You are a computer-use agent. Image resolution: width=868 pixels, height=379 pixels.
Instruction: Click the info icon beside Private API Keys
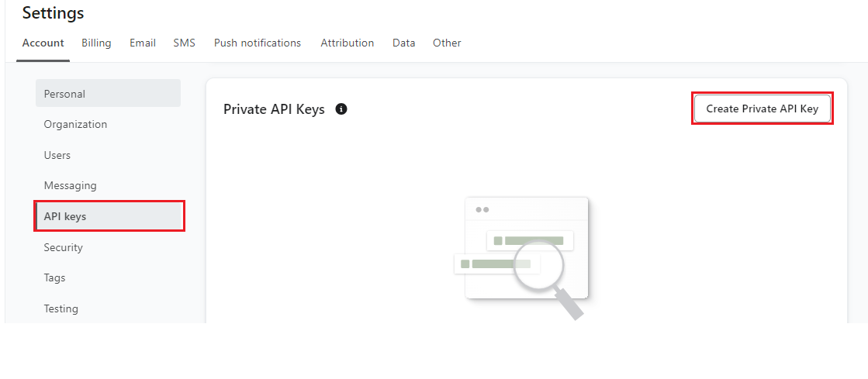pyautogui.click(x=341, y=109)
